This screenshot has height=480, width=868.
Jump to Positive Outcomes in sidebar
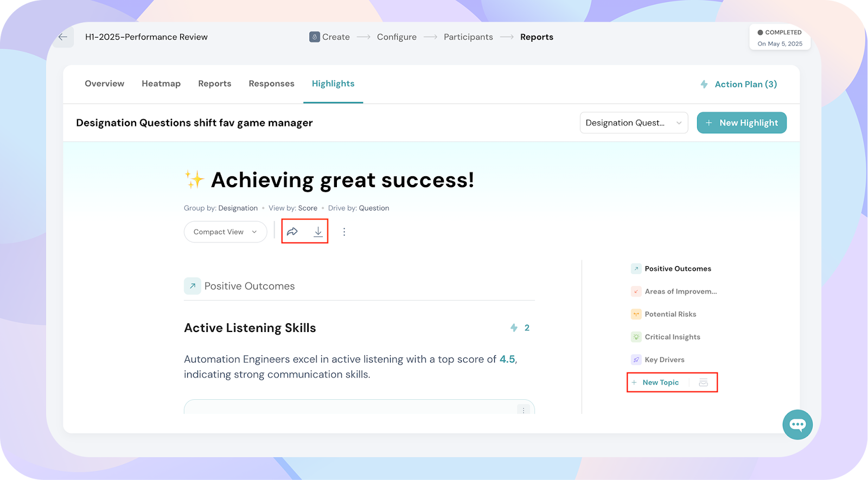[x=678, y=268]
